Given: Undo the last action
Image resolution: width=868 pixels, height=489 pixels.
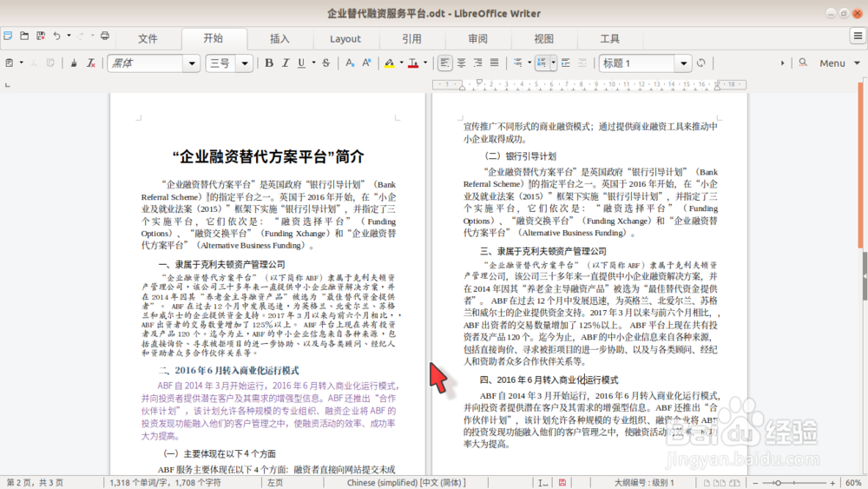Looking at the screenshot, I should point(56,36).
